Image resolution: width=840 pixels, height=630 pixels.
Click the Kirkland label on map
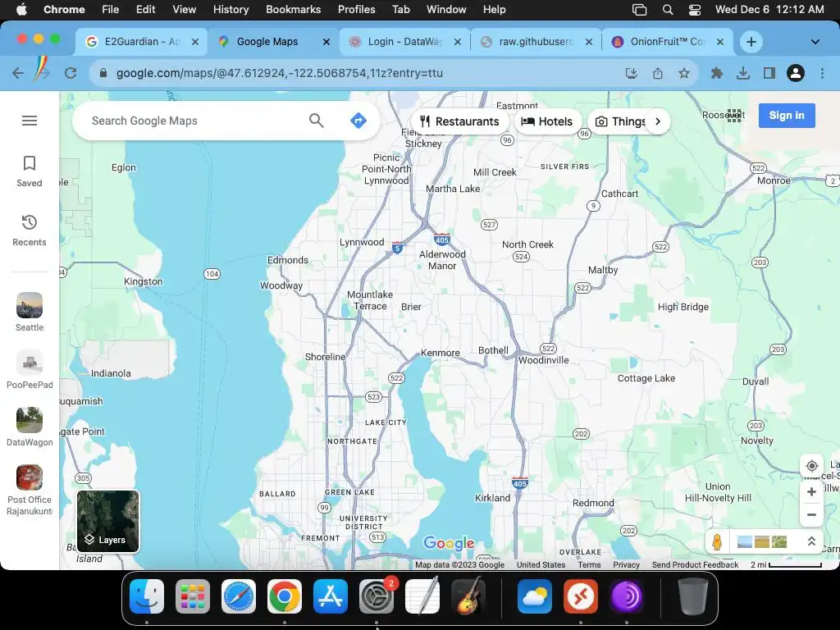coord(492,498)
